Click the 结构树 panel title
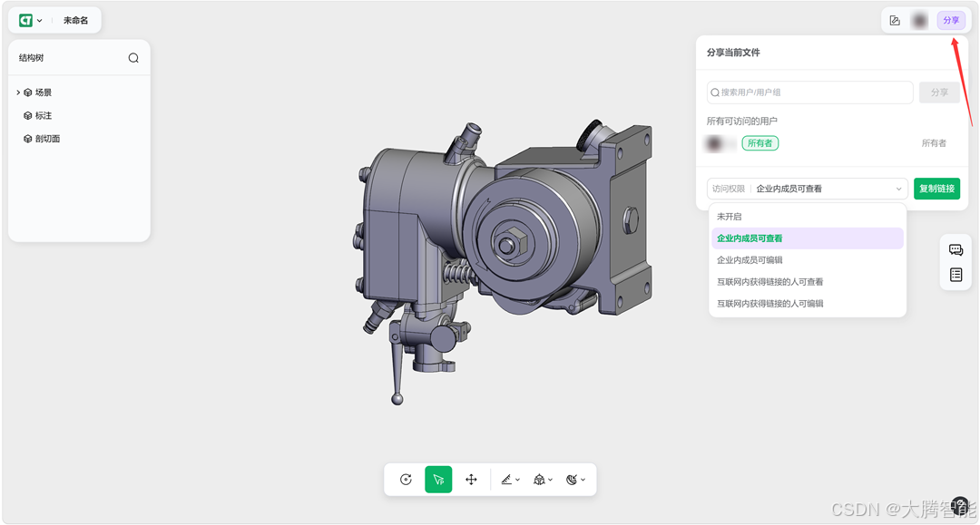The image size is (980, 525). click(x=31, y=58)
